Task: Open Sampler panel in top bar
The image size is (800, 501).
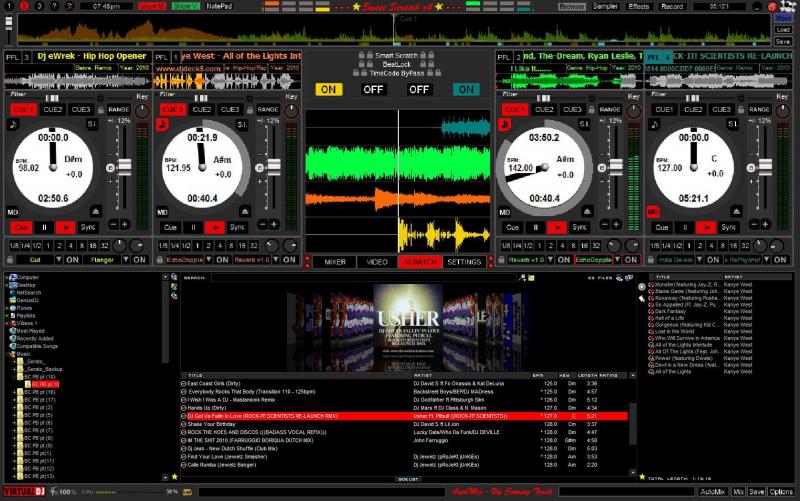Action: click(x=605, y=7)
